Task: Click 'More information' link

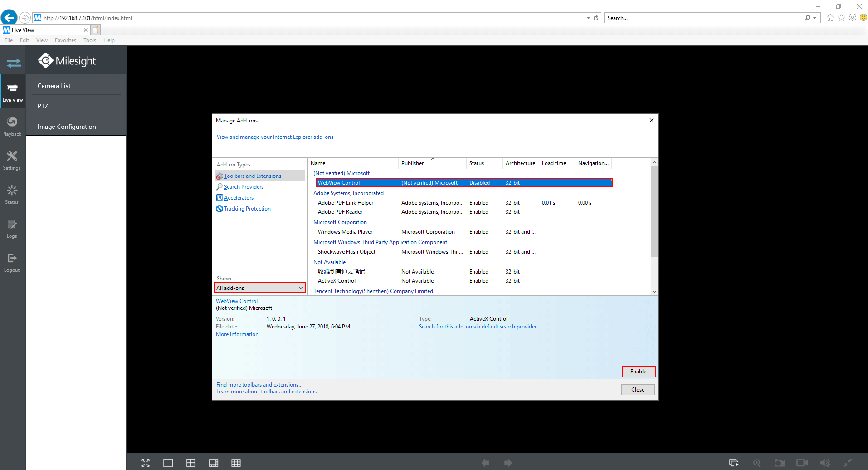Action: (x=237, y=334)
